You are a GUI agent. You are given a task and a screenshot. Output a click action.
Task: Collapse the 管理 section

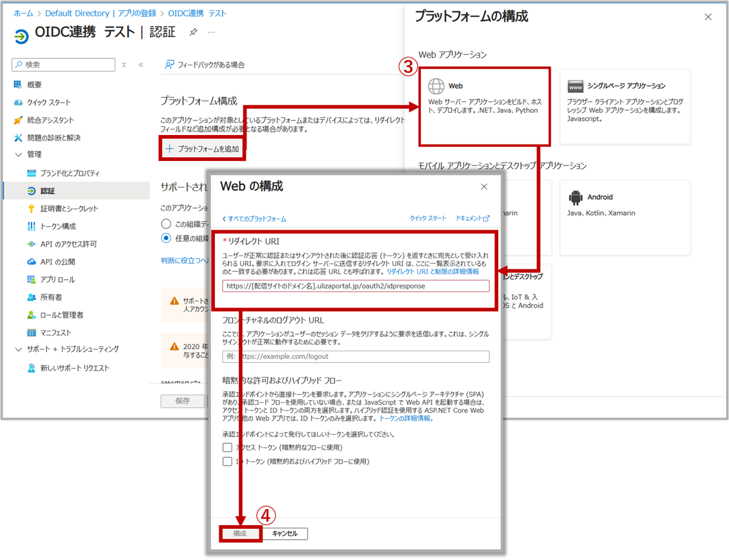click(x=18, y=154)
